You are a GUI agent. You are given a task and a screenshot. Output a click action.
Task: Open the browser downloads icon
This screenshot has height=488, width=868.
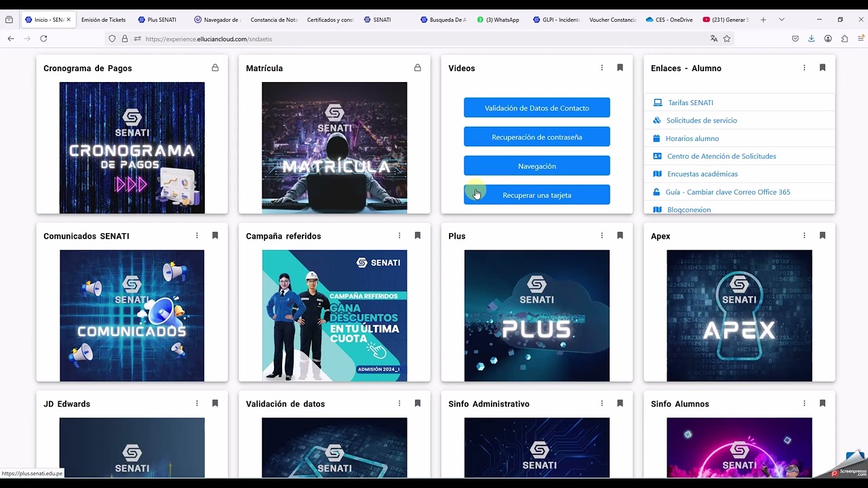[x=812, y=39]
